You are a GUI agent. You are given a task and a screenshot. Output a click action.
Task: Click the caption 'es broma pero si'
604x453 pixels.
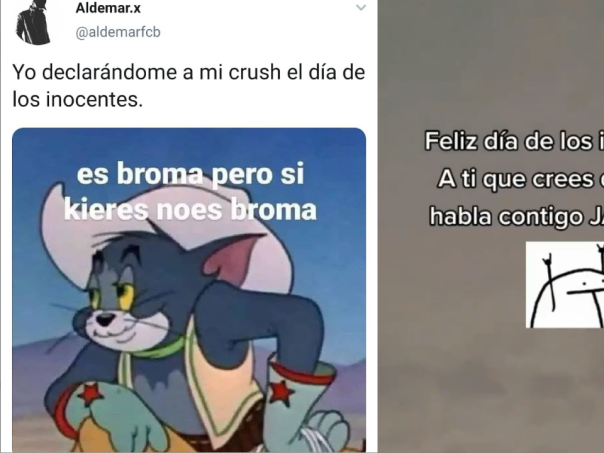click(190, 174)
